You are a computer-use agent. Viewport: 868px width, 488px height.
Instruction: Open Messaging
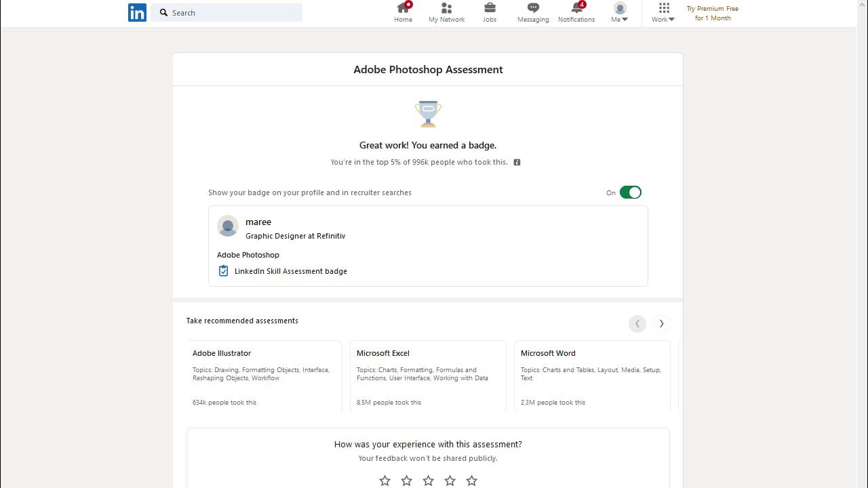click(533, 13)
